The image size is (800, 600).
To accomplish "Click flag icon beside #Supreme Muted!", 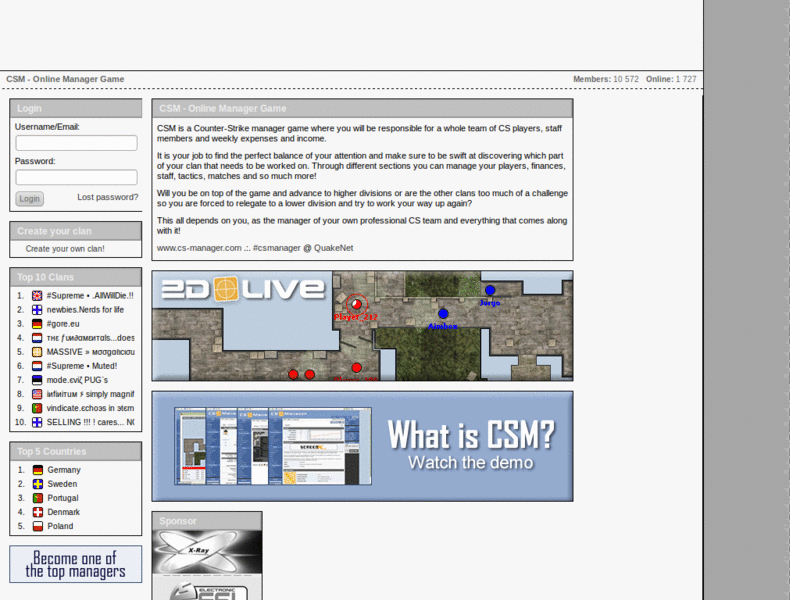I will (37, 366).
